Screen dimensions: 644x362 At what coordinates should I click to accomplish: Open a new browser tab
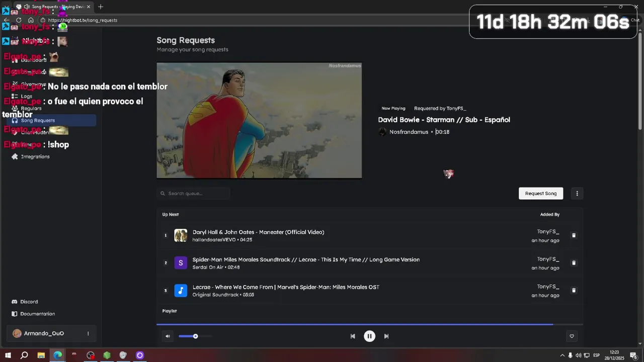(x=101, y=7)
